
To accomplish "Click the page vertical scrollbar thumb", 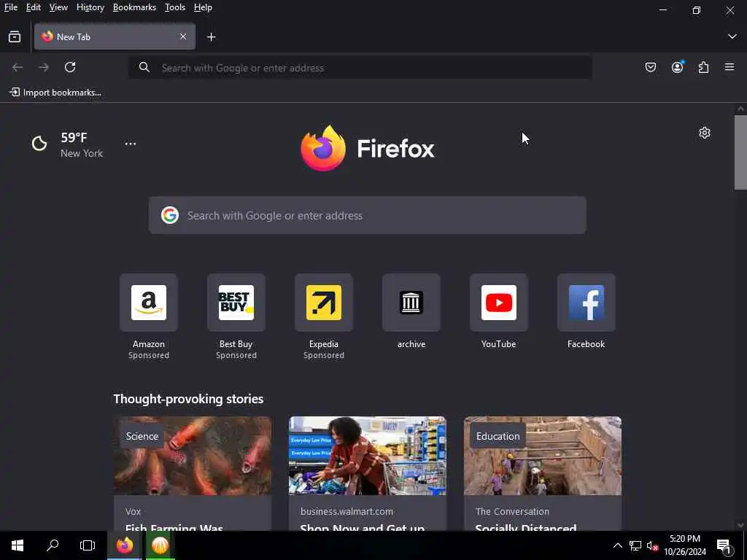I will coord(740,152).
